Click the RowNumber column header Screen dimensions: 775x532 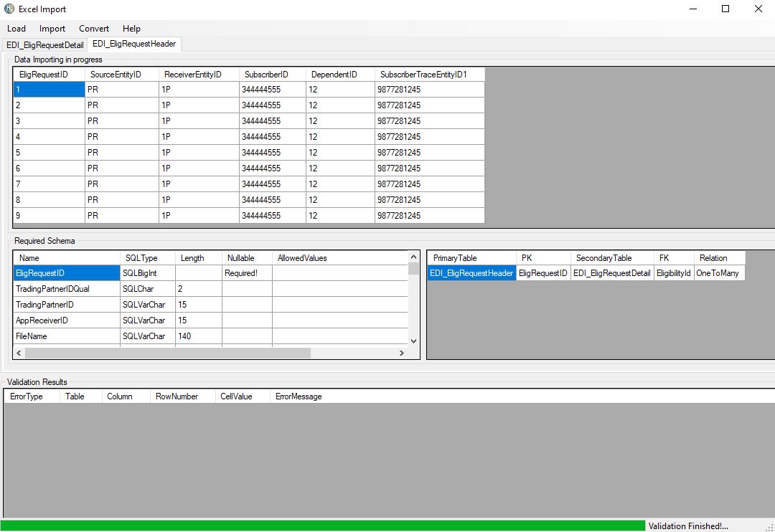coord(183,396)
